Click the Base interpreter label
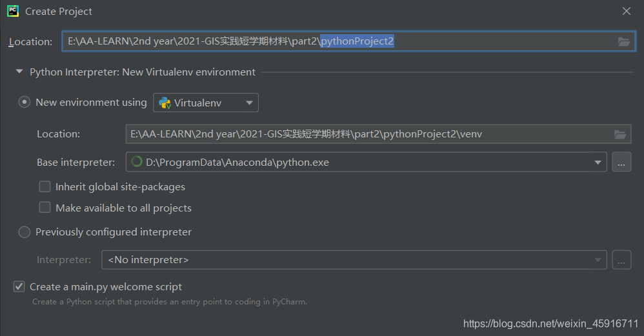 coord(76,163)
